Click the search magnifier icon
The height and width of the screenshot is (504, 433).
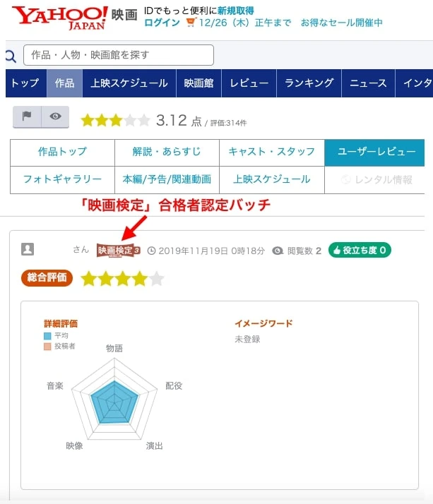(11, 56)
